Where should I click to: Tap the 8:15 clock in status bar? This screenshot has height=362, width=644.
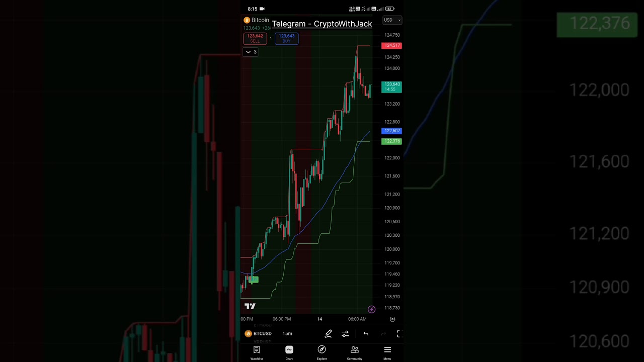click(x=253, y=9)
